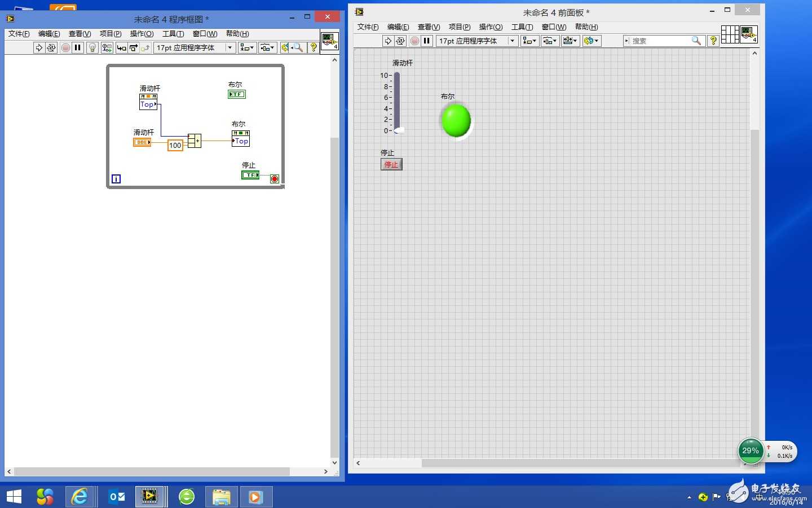This screenshot has height=508, width=812.
Task: Click the front panel horizontal scrollbar
Action: 551,463
